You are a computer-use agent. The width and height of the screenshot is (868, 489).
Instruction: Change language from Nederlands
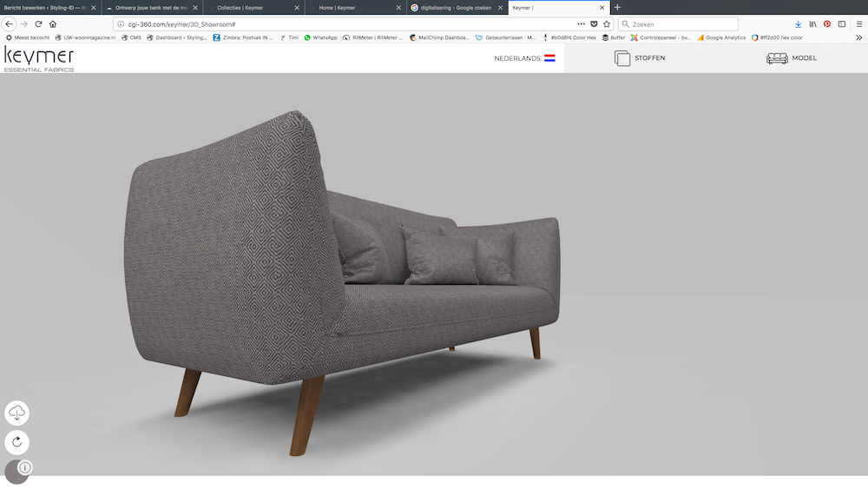524,58
